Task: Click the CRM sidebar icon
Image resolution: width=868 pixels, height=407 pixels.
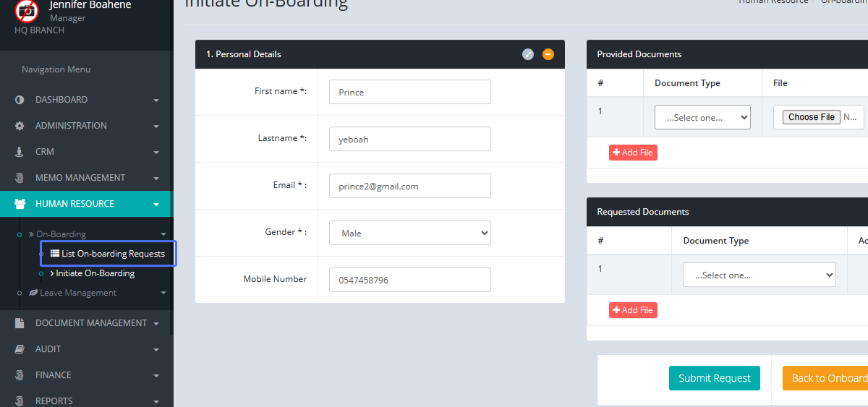Action: pos(20,152)
